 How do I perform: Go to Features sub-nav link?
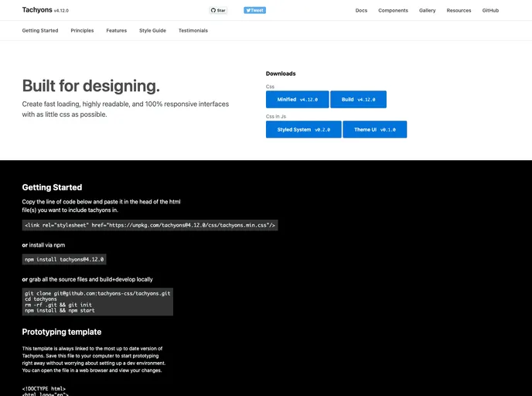(116, 30)
